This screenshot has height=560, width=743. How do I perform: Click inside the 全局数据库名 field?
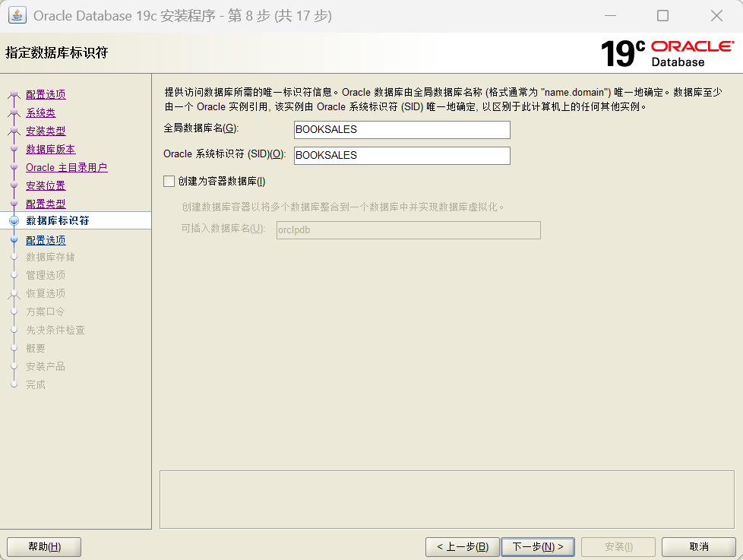[402, 130]
